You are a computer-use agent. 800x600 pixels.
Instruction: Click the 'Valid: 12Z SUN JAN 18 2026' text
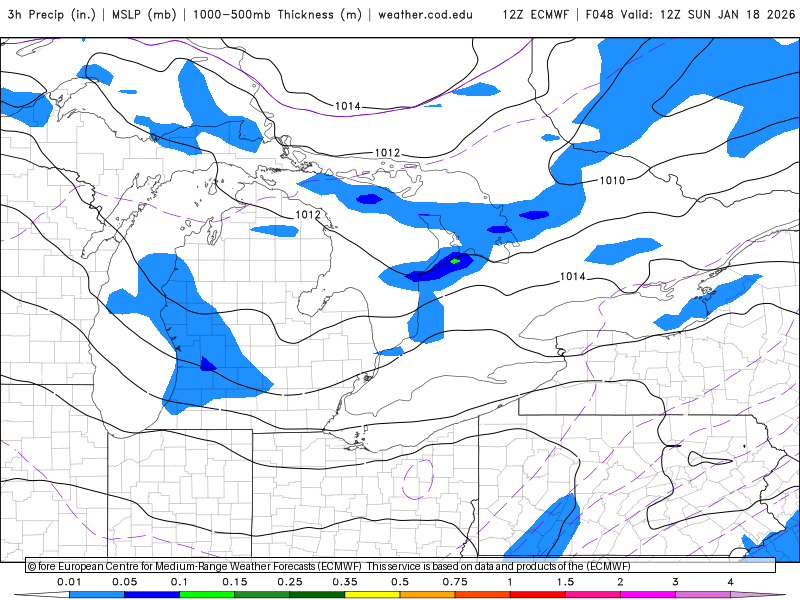click(x=708, y=14)
